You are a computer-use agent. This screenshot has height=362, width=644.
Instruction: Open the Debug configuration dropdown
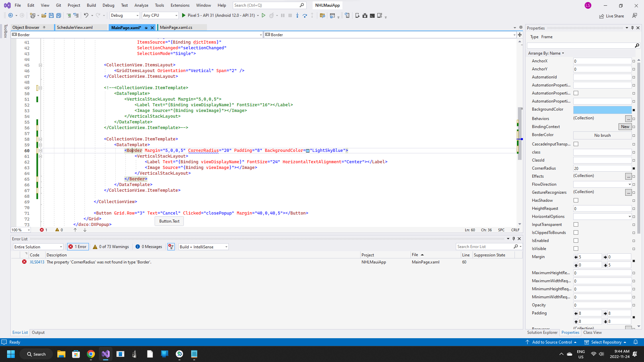pos(124,15)
